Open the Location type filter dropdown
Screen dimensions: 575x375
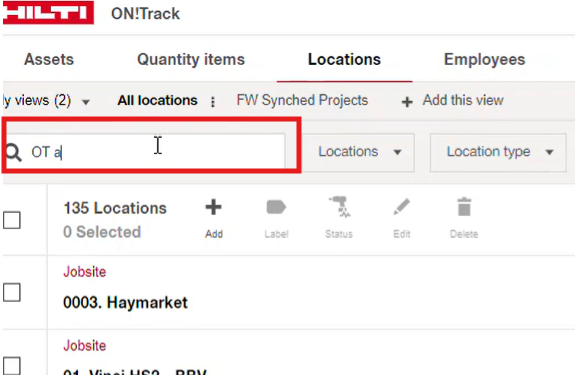point(498,152)
